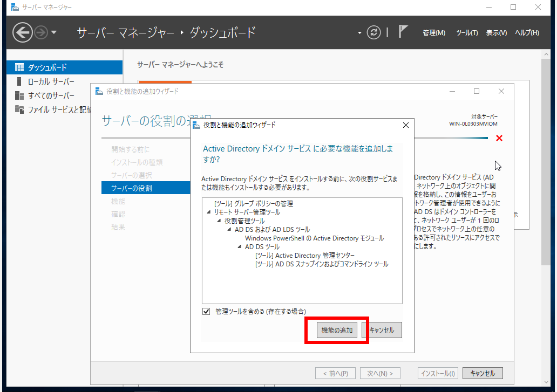Select サーバーの役割 wizard step
Screen dimensions: 557x392
(146, 188)
